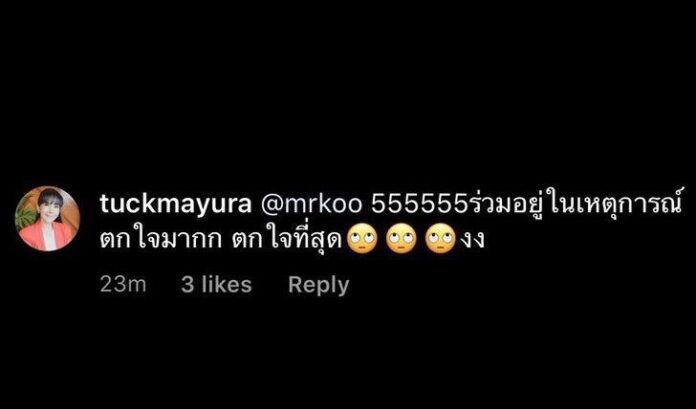Click the number 3 in likes count

coord(187,285)
